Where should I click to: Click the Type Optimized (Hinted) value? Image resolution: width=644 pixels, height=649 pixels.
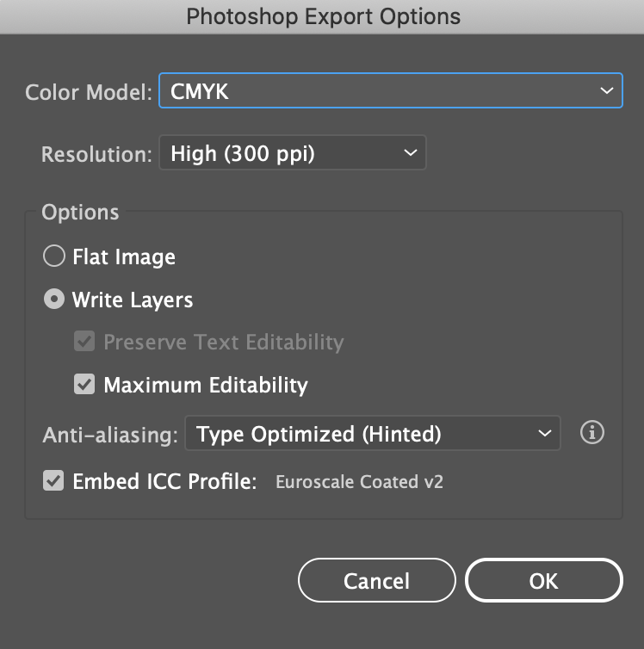coord(319,434)
